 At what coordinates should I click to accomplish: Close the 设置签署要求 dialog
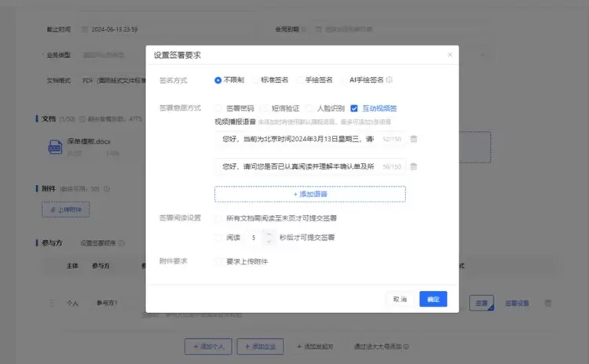(x=449, y=55)
